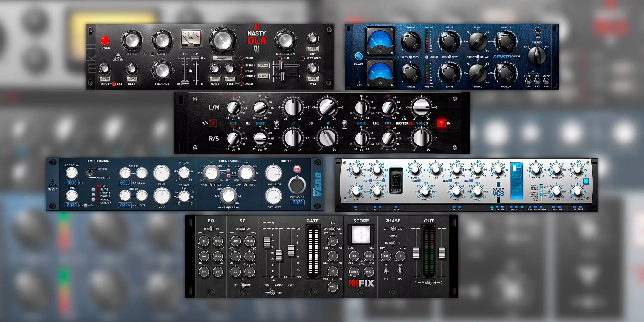644x322 pixels.
Task: Click the ER down arrow on EpicVerb
Action: coord(93,200)
